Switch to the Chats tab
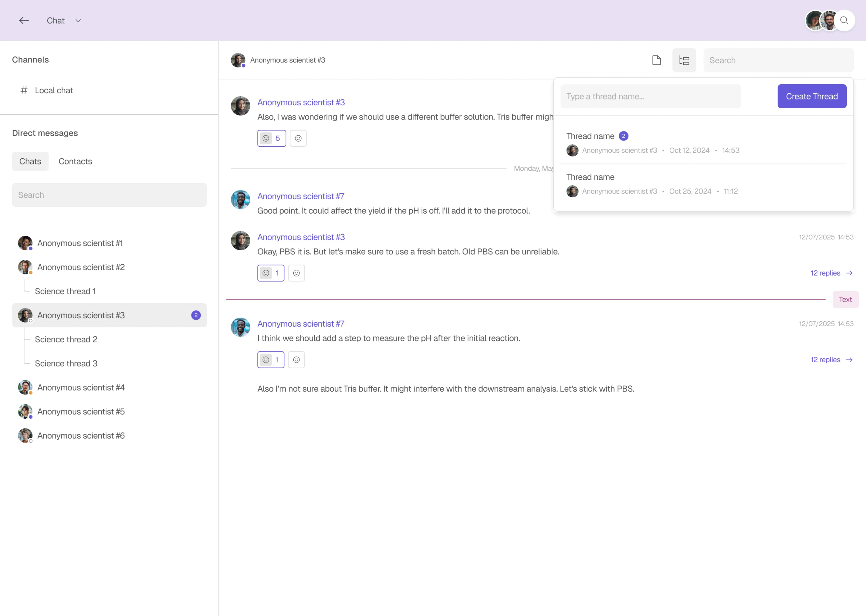This screenshot has height=616, width=866. point(30,161)
